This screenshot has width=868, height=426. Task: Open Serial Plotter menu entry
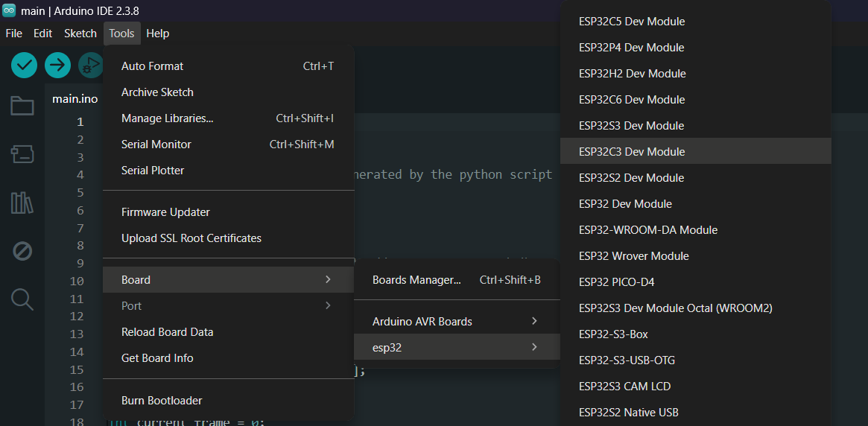228,171
